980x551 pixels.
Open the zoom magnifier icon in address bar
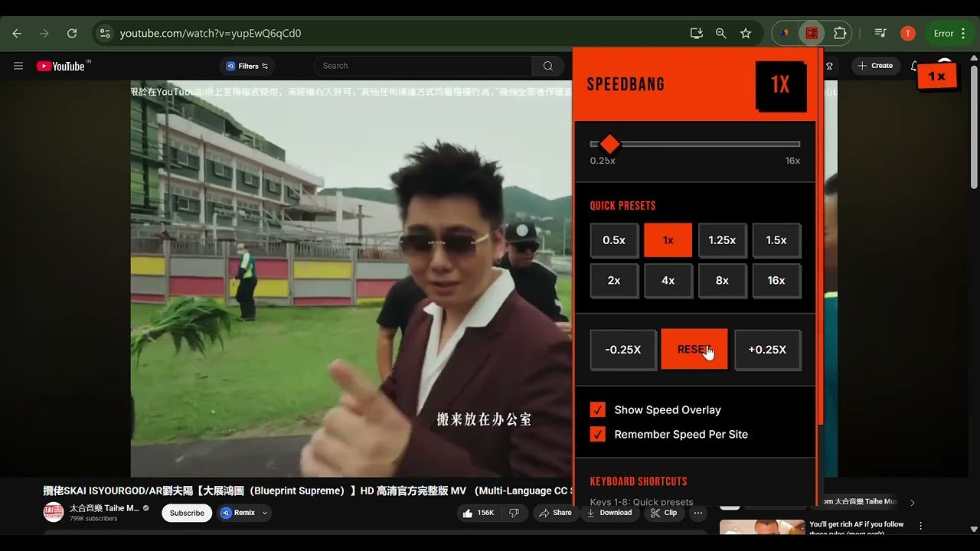(720, 34)
